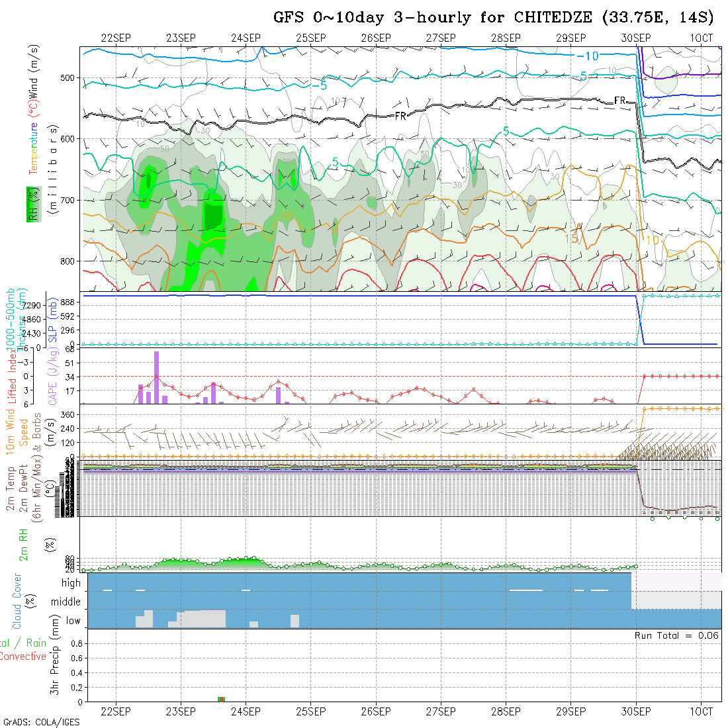Click the 30SEP label on the top axis
Screen dimensions: 728x728
[635, 38]
